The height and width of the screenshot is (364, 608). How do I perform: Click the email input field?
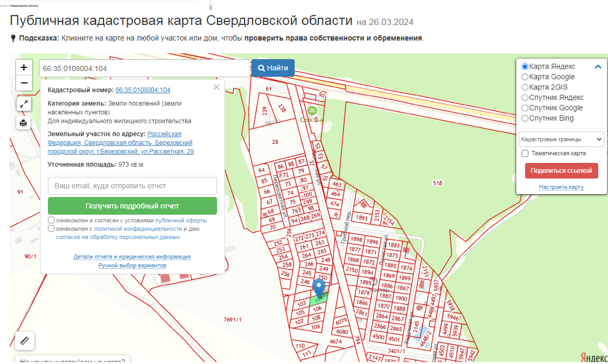132,186
